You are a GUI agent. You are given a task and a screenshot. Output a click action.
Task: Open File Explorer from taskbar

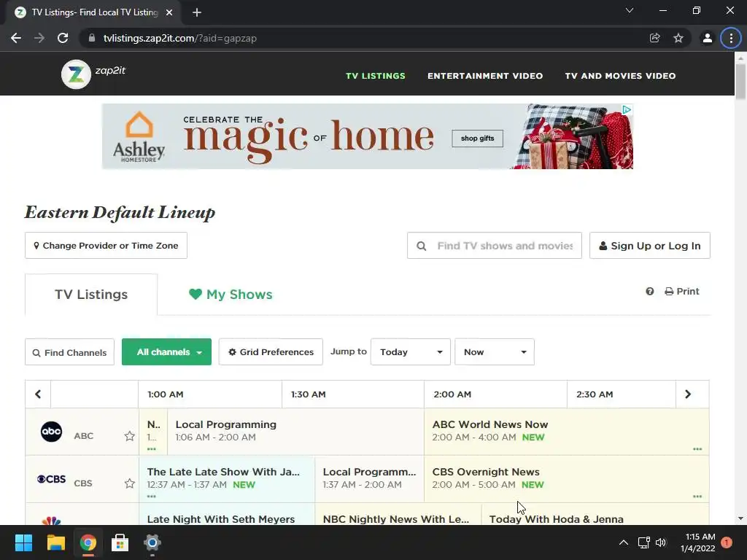pyautogui.click(x=55, y=542)
